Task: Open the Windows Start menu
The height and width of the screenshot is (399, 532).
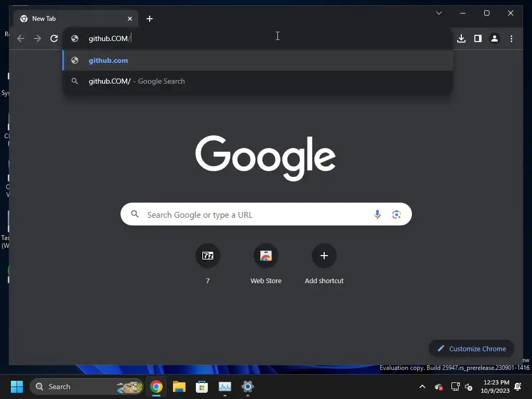Action: coord(17,387)
